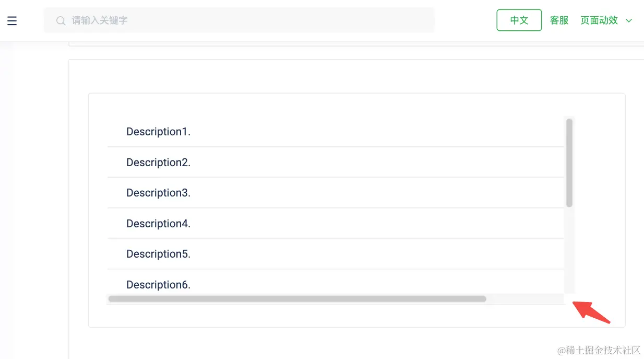Viewport: 644px width, 359px height.
Task: Select the Description4. row
Action: tap(336, 223)
